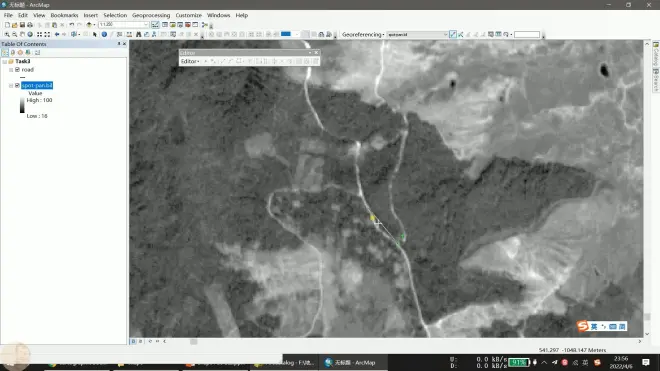
Task: Open the Windows menu
Action: (218, 15)
